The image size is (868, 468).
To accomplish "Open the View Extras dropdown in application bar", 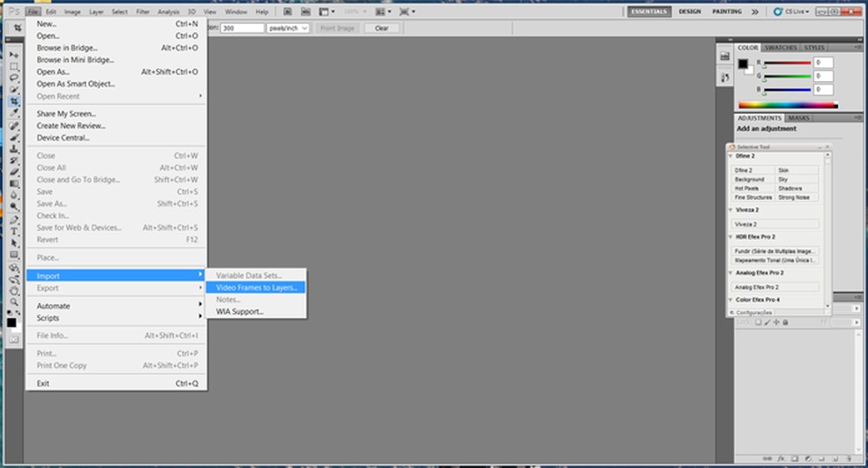I will point(326,11).
